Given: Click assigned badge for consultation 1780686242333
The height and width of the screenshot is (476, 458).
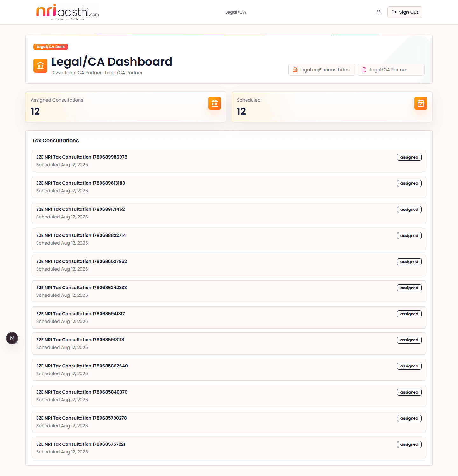Looking at the screenshot, I should (x=409, y=288).
